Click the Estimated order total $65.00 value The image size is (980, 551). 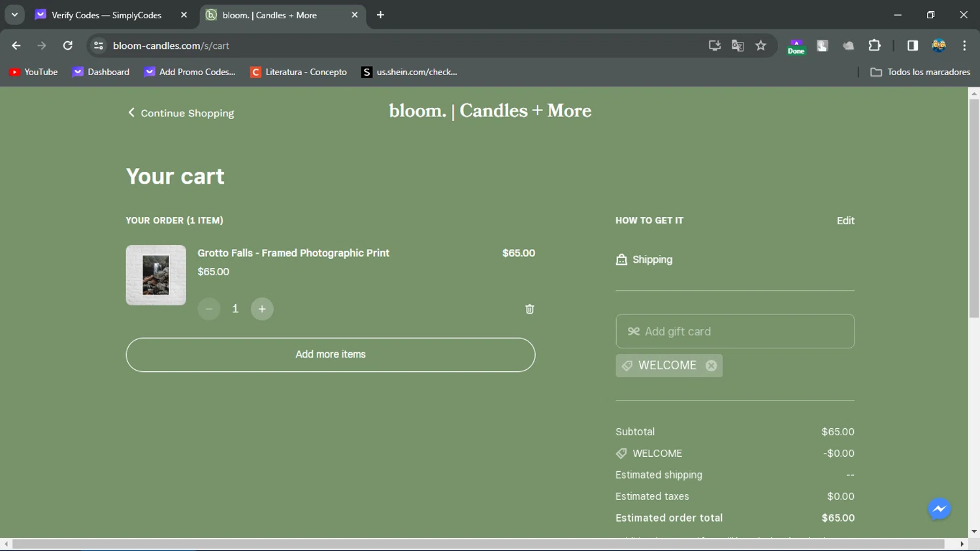[x=838, y=518]
